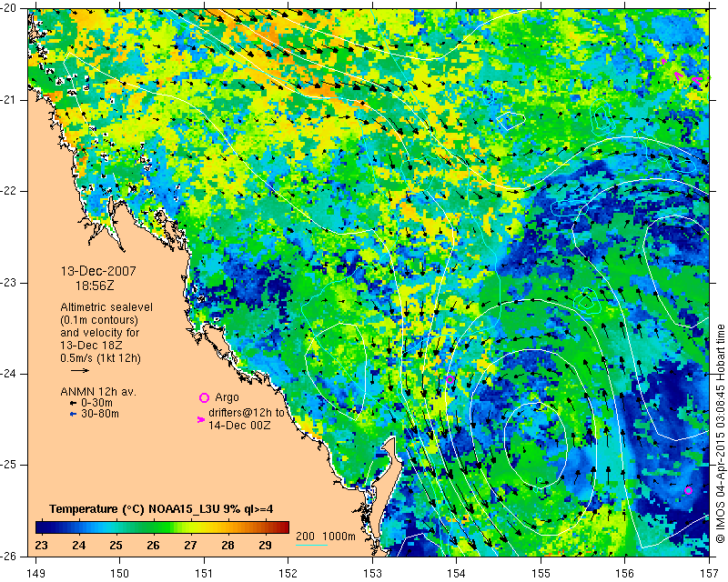Click the 'Temperature (°C) NOAA15_L3U 9% ql>=4' title

coord(161,509)
